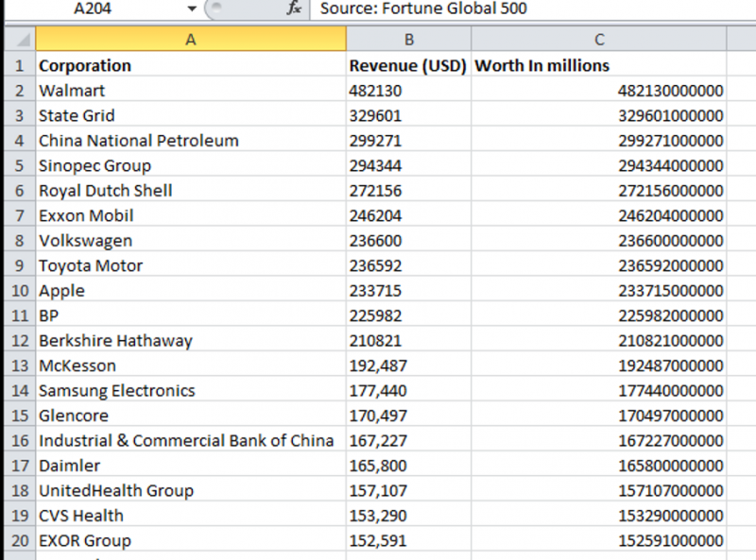Click worth value 167227000000
Viewport: 756px width, 560px height.
599,440
